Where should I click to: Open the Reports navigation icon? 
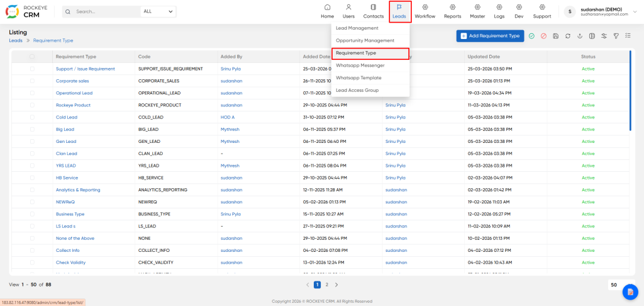coord(453,8)
